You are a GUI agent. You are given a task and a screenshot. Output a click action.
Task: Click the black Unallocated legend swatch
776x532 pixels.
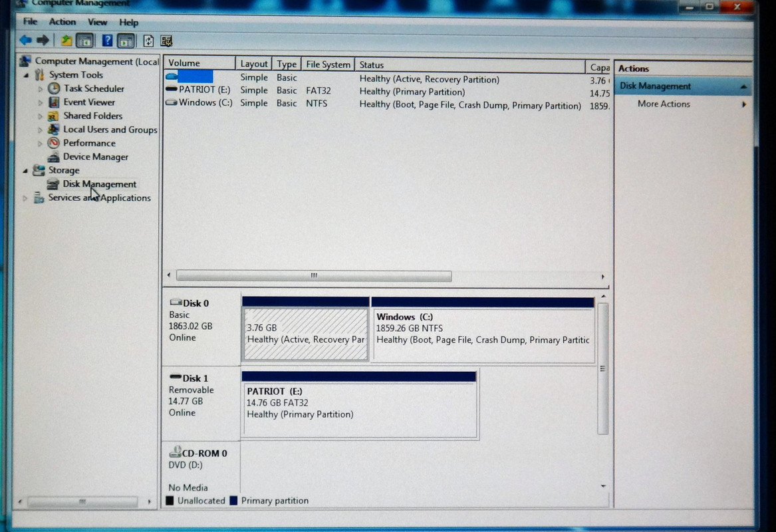(x=170, y=500)
